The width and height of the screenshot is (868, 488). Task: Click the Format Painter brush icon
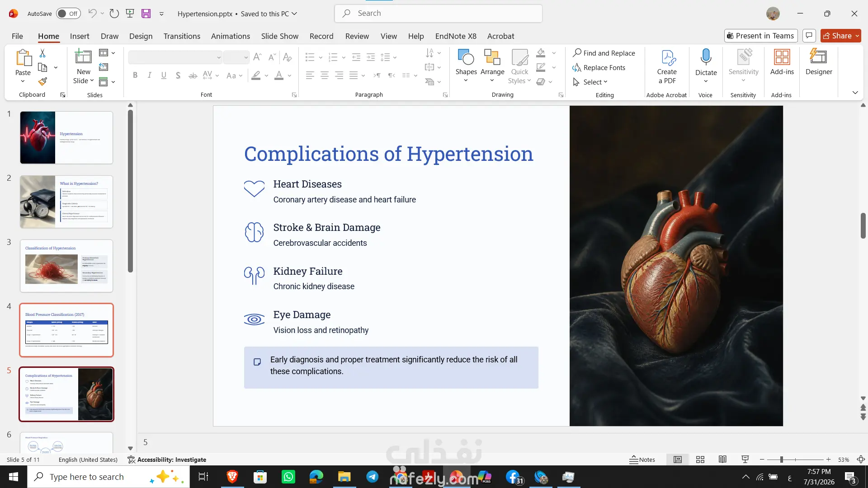click(x=42, y=82)
